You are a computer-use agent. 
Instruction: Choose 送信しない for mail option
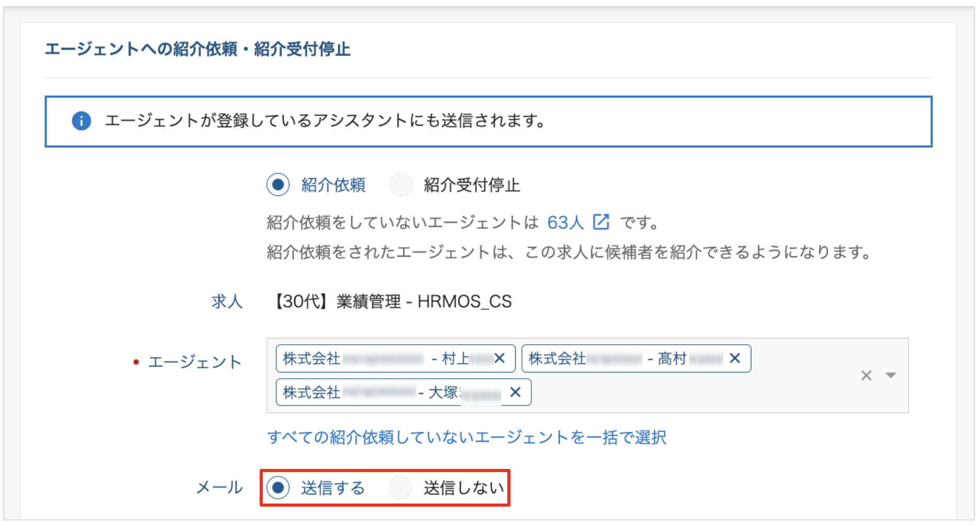point(400,488)
